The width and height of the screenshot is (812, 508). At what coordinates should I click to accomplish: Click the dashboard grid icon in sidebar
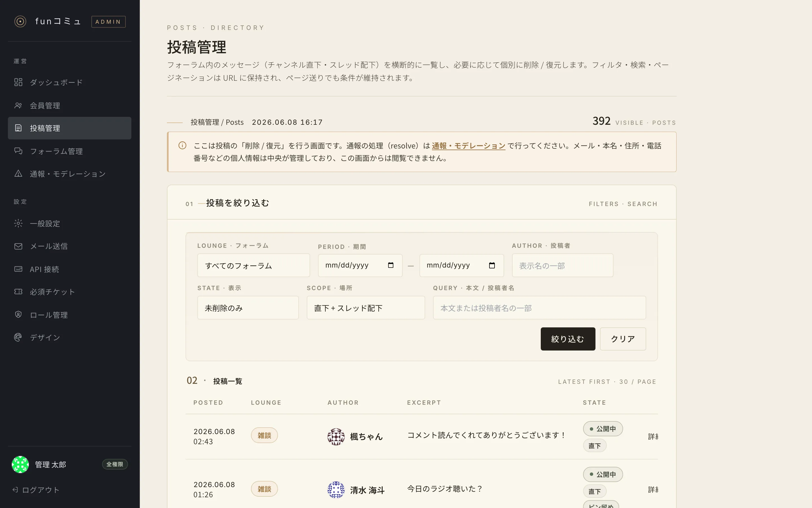[x=18, y=82]
